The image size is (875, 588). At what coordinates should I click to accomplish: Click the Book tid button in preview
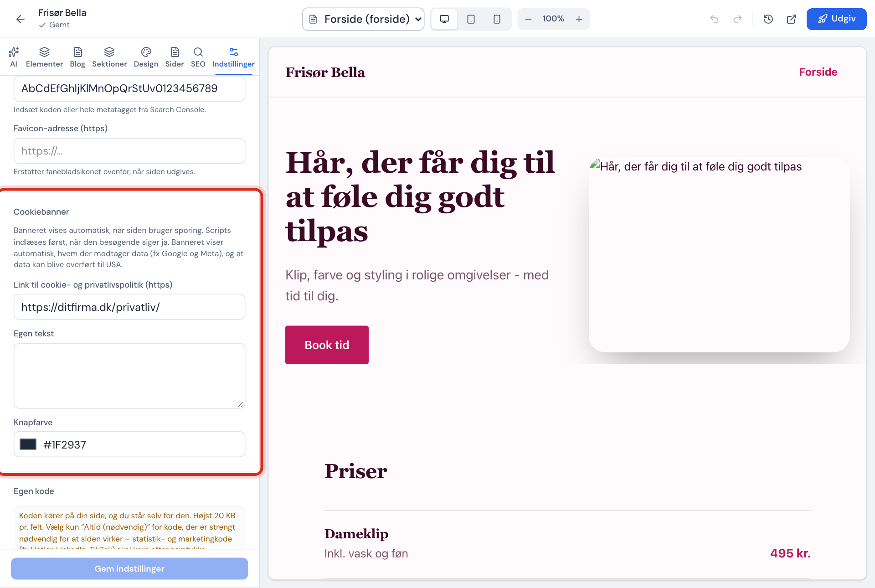coord(327,345)
